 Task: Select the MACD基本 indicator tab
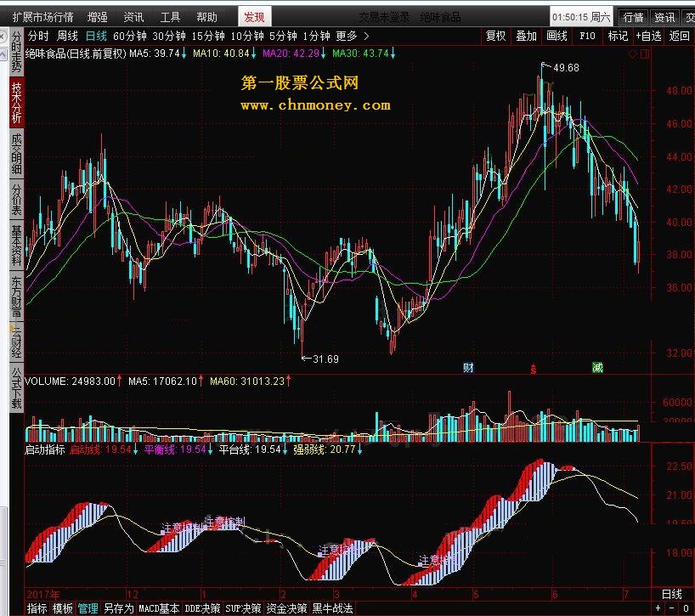tap(159, 608)
